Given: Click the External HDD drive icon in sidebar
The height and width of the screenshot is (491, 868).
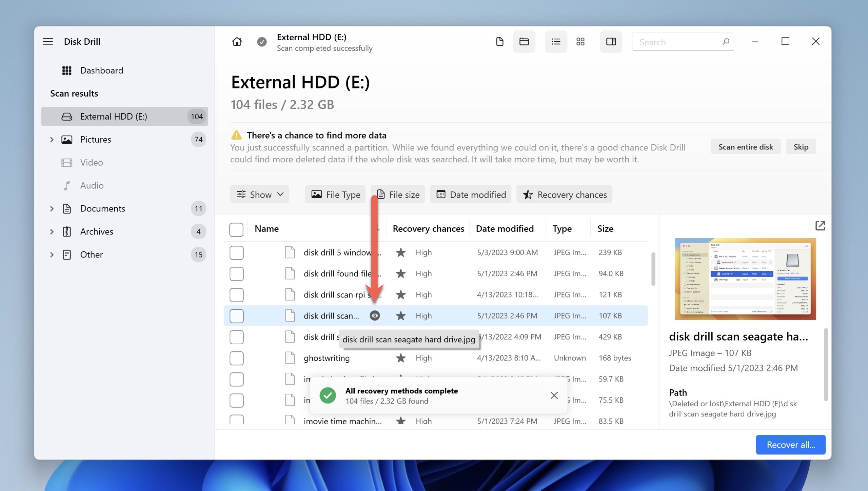Looking at the screenshot, I should (67, 117).
